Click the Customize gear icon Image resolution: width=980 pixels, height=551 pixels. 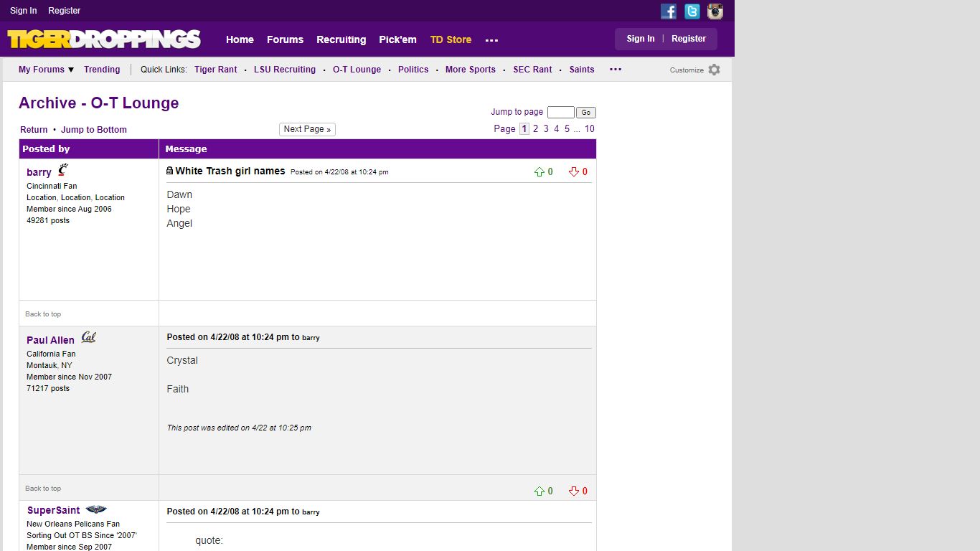[x=714, y=70]
